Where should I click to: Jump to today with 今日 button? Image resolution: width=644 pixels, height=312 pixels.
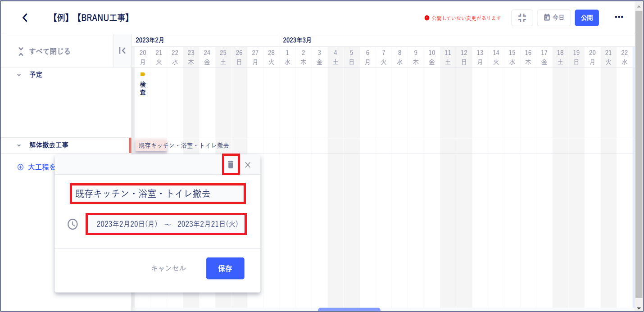point(554,18)
